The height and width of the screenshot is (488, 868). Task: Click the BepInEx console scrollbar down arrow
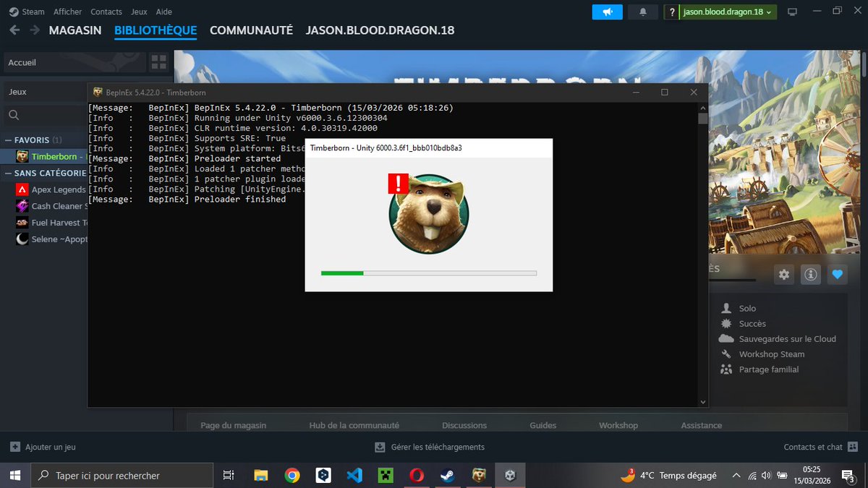pyautogui.click(x=702, y=402)
